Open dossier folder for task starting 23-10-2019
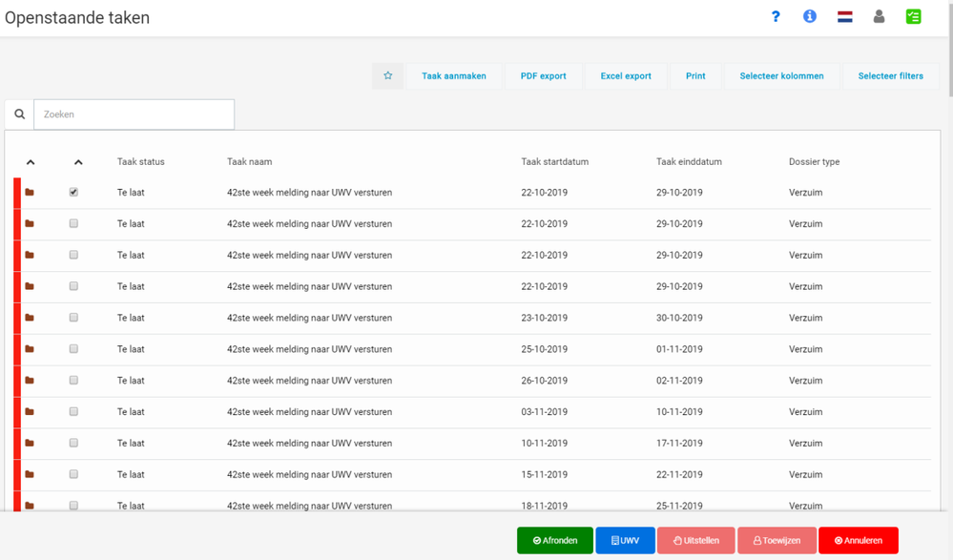The image size is (953, 560). [x=30, y=318]
